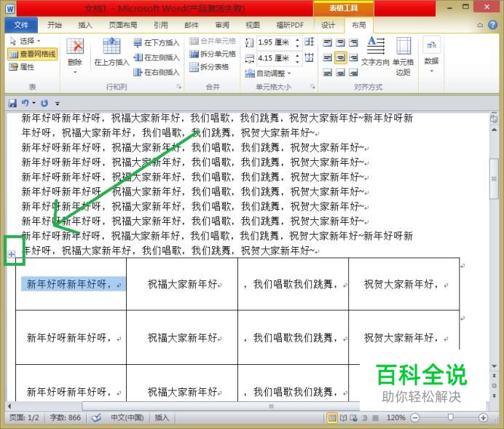Switch to the 设计 table tools tab
Viewport: 504px width, 429px height.
pyautogui.click(x=328, y=25)
